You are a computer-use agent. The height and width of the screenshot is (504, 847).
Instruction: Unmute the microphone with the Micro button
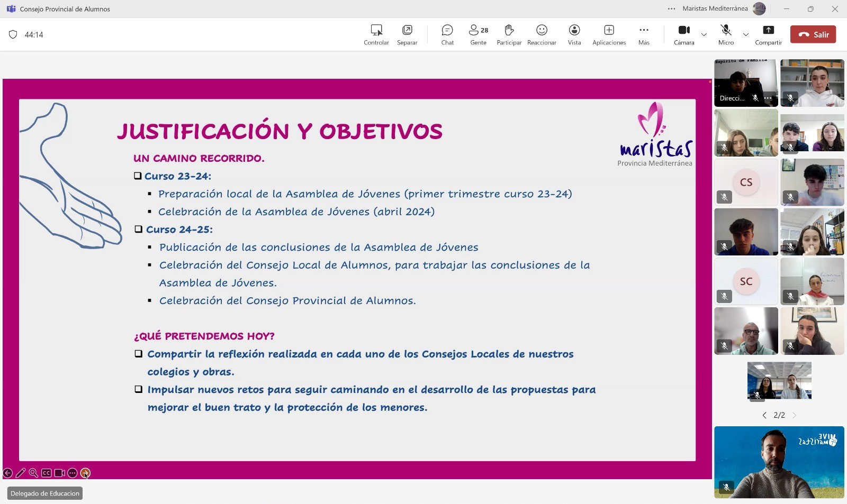coord(726,35)
